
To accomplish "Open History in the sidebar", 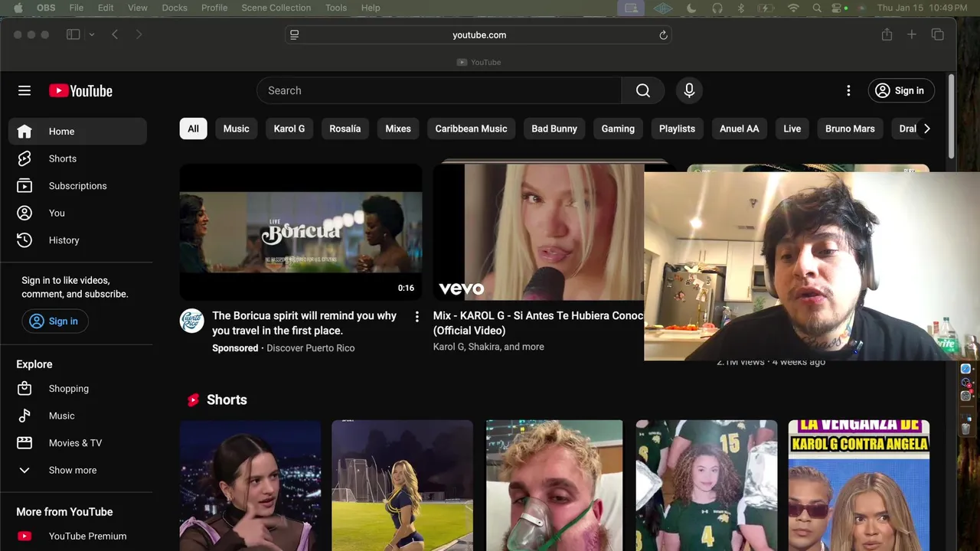I will (77, 240).
